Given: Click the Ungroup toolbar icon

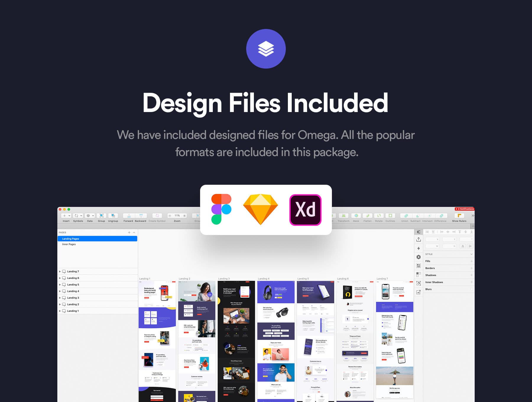Looking at the screenshot, I should click(113, 216).
